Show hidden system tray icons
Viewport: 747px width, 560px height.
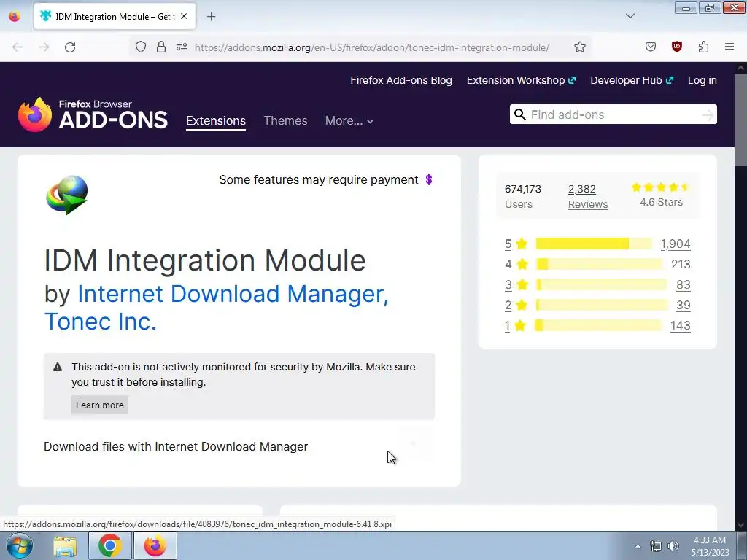click(x=638, y=546)
